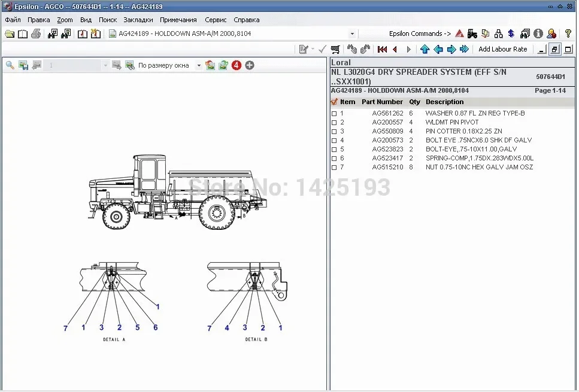Open the disabled page number combo box

pyautogui.click(x=105, y=65)
